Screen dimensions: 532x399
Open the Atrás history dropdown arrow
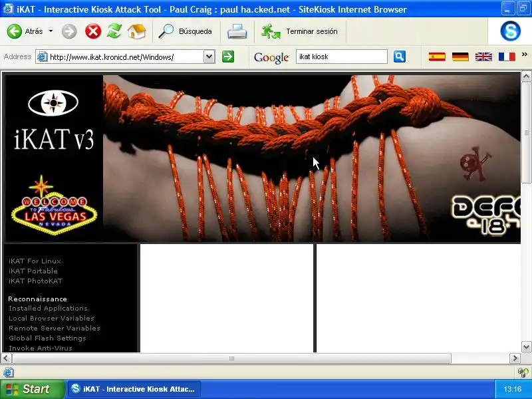(x=51, y=31)
